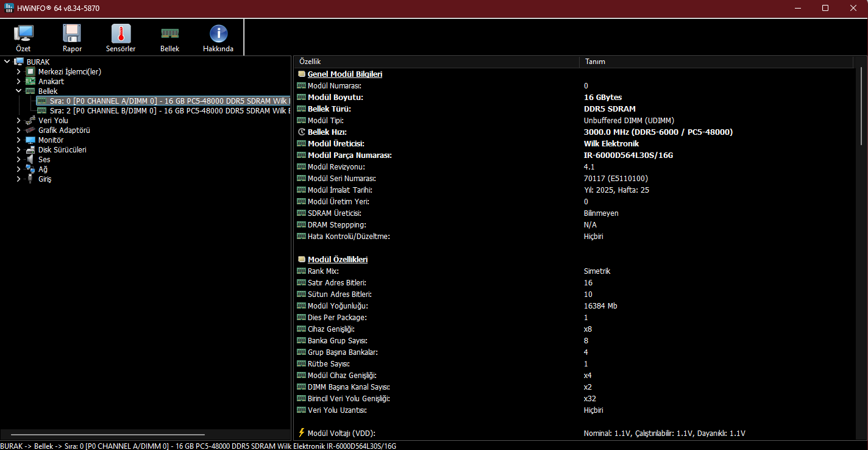Screen dimensions: 868x450
Task: Click the Bellek RAM icon in tree
Action: click(x=30, y=91)
